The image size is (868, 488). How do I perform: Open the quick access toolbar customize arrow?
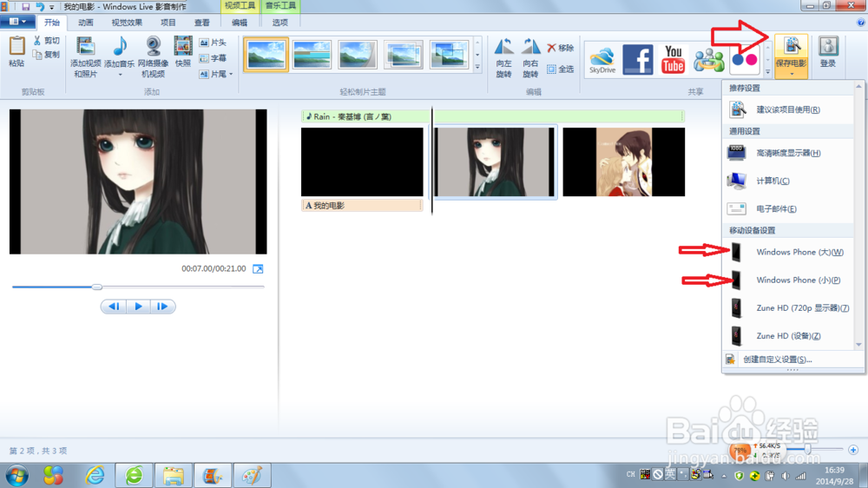(x=51, y=7)
